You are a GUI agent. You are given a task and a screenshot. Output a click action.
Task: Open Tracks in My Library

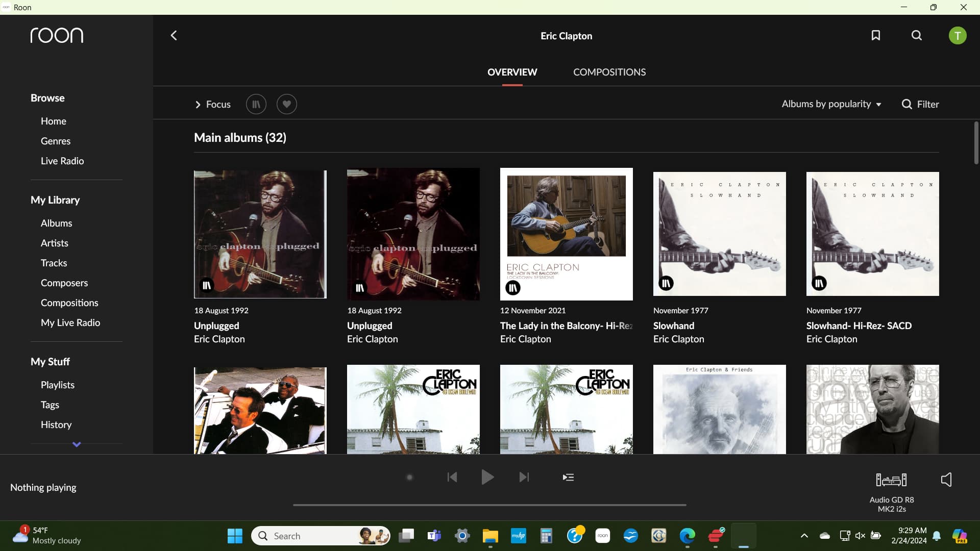point(54,263)
